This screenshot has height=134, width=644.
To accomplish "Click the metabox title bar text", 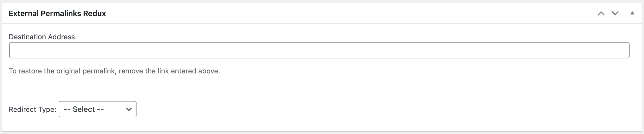I will pyautogui.click(x=57, y=14).
